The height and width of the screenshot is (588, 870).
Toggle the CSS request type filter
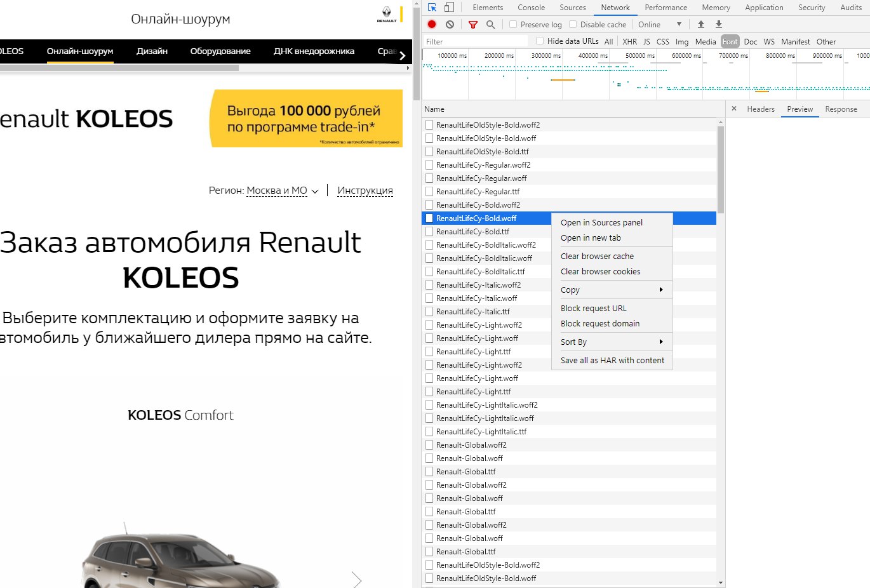coord(662,41)
